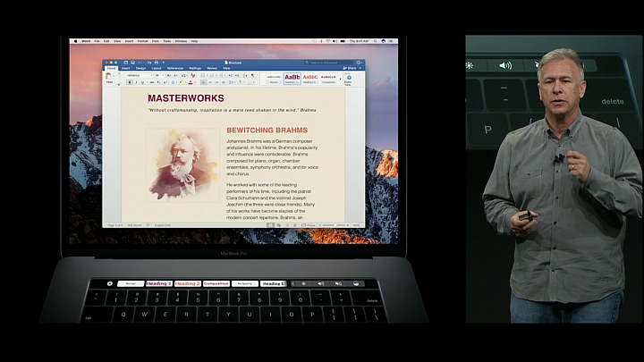644x362 pixels.
Task: Apply the Heading 2 style in ribbon gallery
Action: (x=310, y=79)
